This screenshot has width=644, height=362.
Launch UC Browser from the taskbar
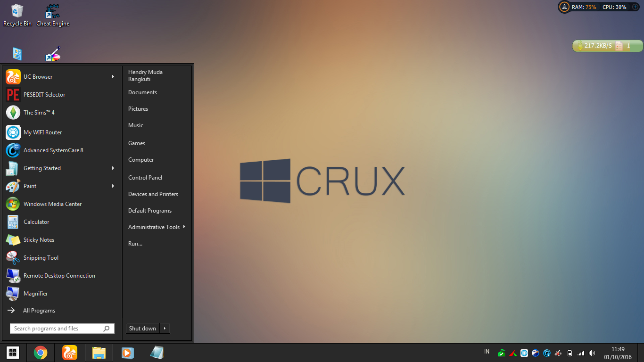[x=70, y=353]
